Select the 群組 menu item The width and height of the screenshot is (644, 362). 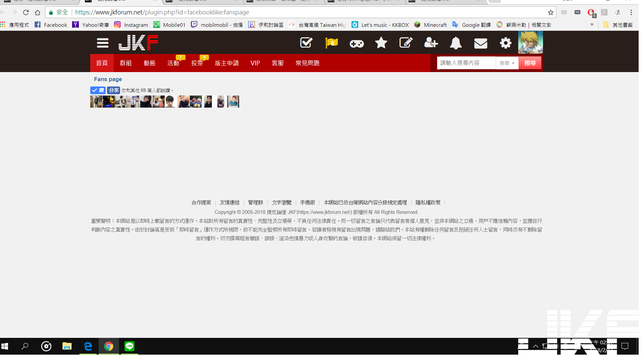[126, 63]
